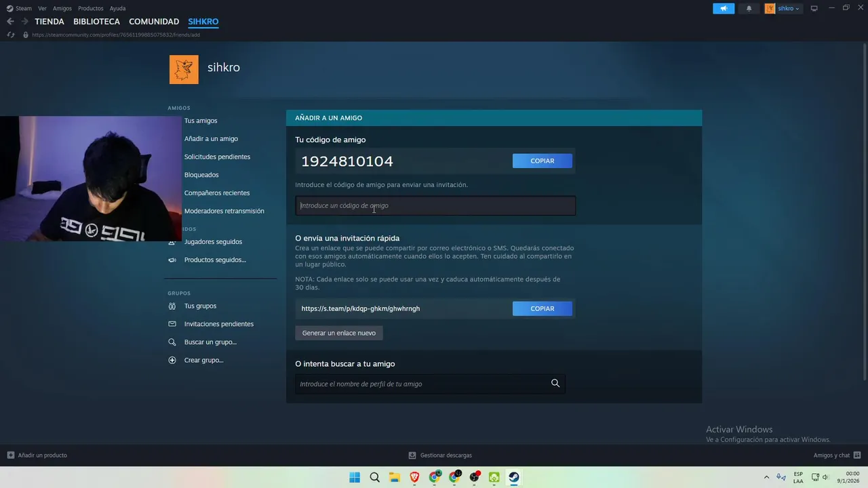Image resolution: width=868 pixels, height=488 pixels.
Task: Go to the TIENDA tab
Action: point(50,22)
